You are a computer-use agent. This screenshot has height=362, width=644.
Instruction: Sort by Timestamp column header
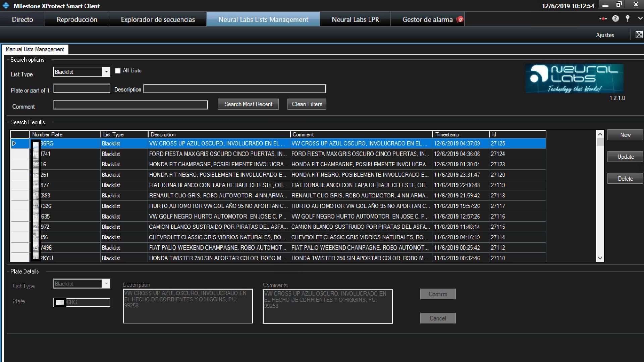click(x=461, y=134)
